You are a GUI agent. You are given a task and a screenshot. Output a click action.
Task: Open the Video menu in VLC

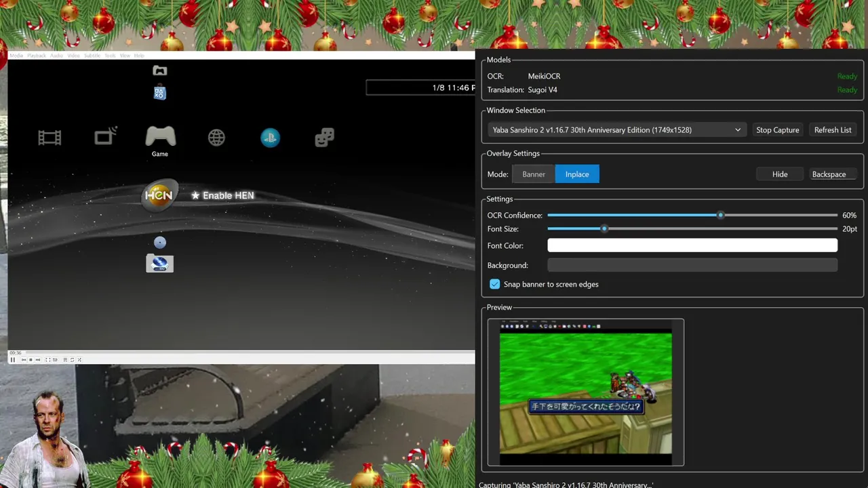73,56
